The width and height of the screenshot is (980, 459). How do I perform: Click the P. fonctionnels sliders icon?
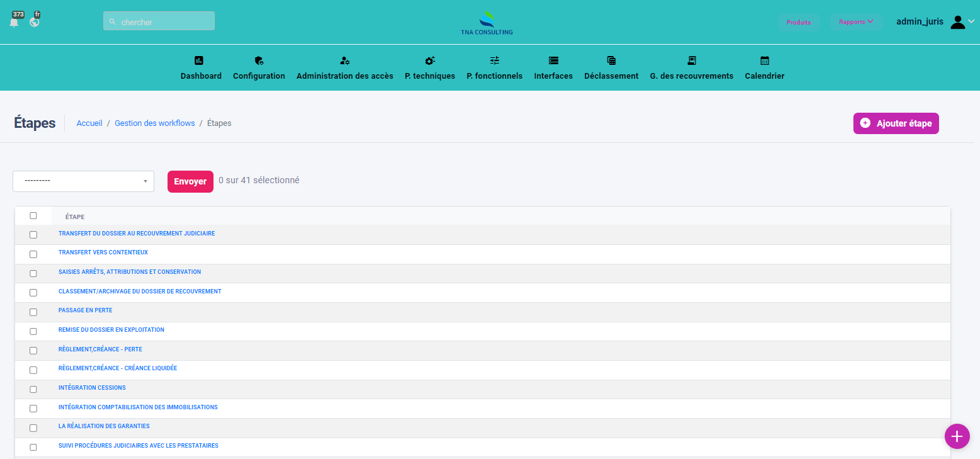pos(494,61)
